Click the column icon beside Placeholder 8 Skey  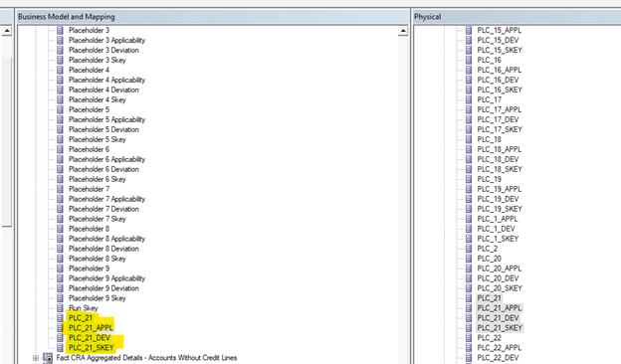[x=60, y=259]
